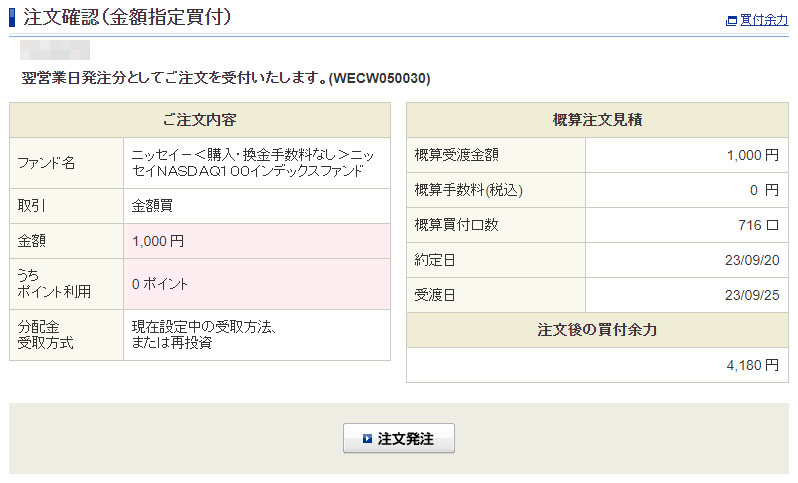Click the 約定日 date 23/09/20
Screen dimensions: 798x483
[757, 260]
